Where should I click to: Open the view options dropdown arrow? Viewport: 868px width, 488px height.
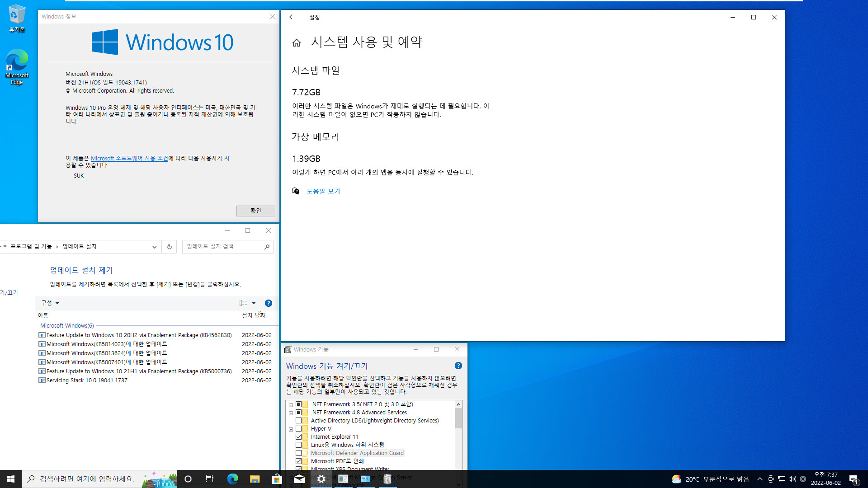pos(254,303)
